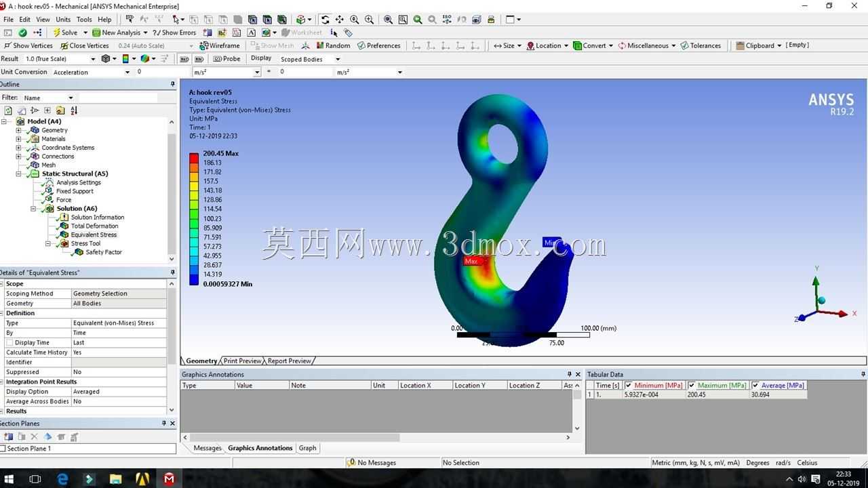Image resolution: width=868 pixels, height=488 pixels.
Task: Switch to the Messages tab
Action: (x=207, y=448)
